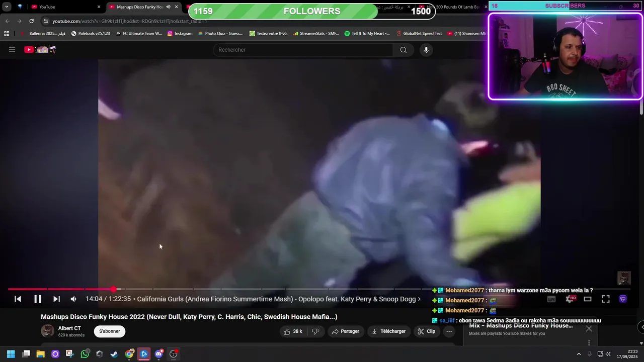Skip to the previous video in playlist

18,299
